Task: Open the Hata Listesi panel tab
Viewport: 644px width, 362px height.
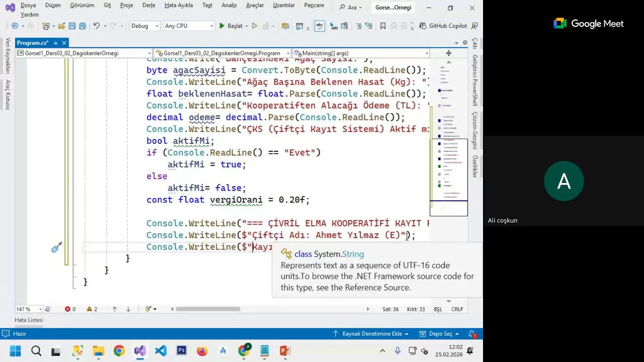Action: (x=29, y=320)
